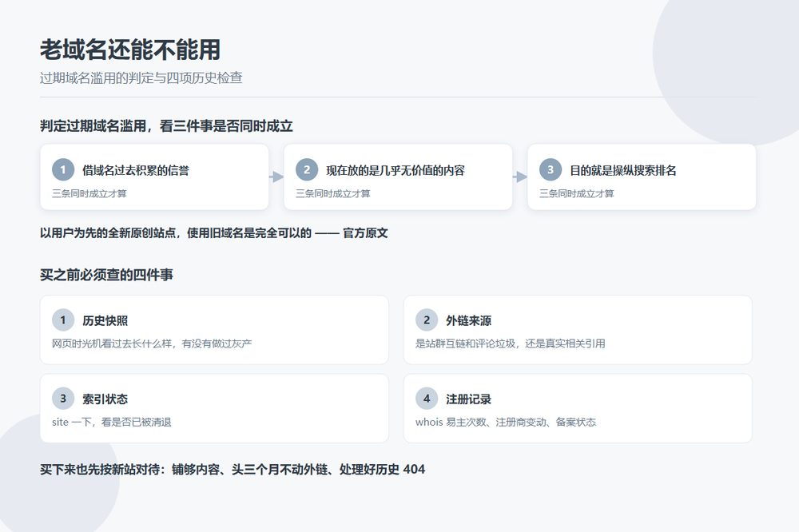Select text 借域名过去积累的信誉
Image resolution: width=799 pixels, height=532 pixels.
[x=136, y=170]
